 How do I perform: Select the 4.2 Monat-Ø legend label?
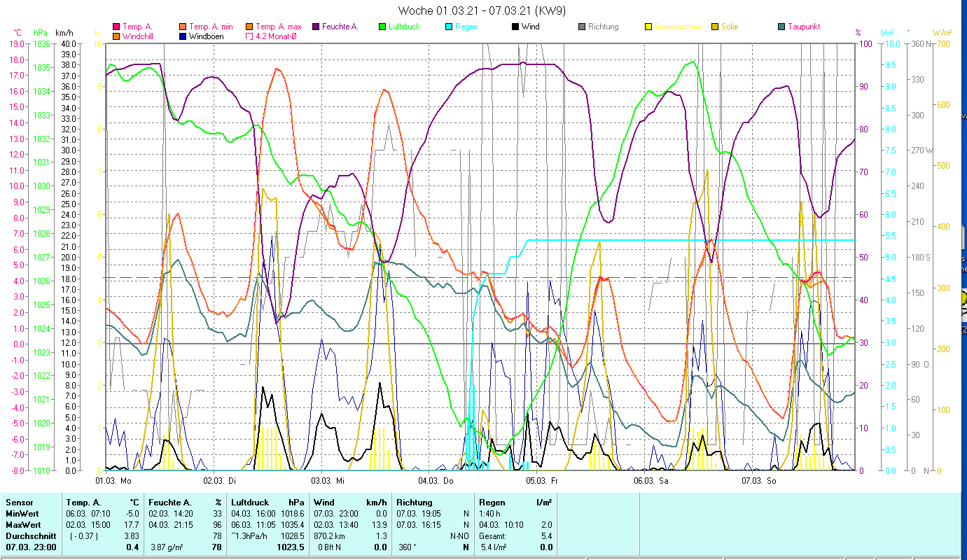click(276, 36)
